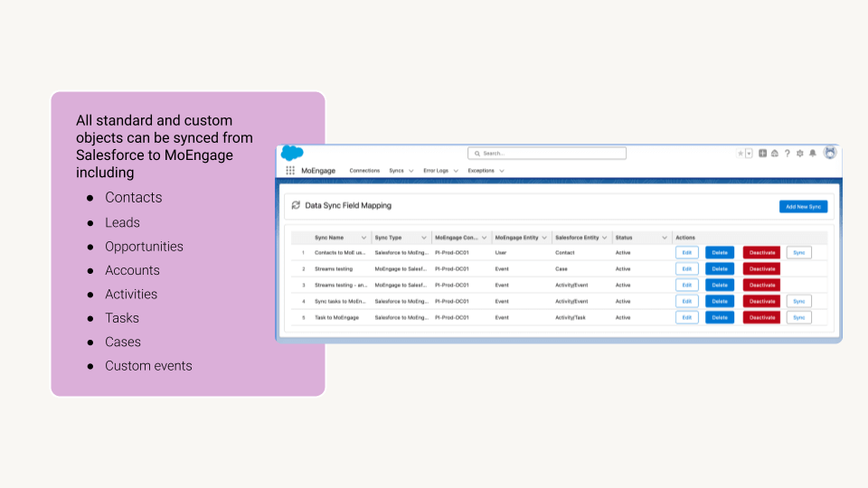
Task: Open the Error Logs tab
Action: click(436, 171)
